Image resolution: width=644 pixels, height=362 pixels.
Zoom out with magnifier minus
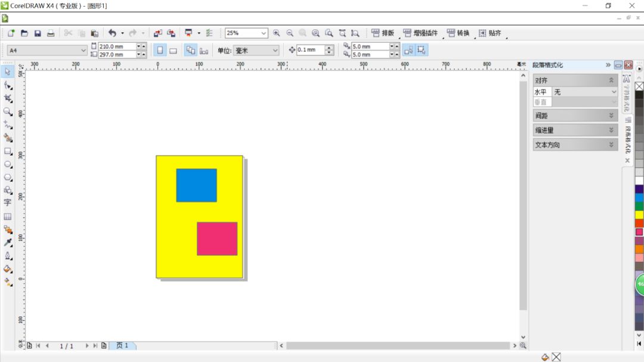pos(290,33)
